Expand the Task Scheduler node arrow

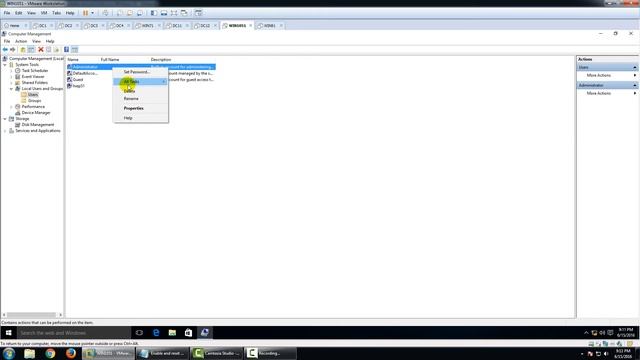click(11, 71)
